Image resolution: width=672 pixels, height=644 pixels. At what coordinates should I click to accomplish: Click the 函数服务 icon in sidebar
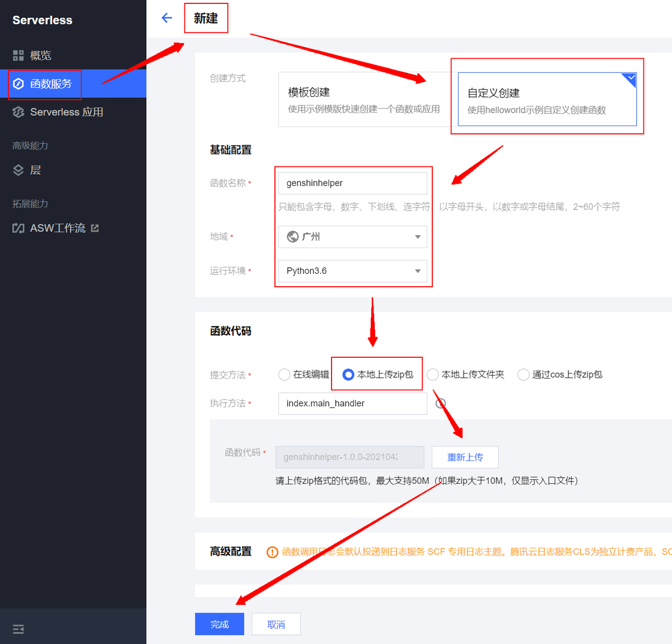[18, 84]
